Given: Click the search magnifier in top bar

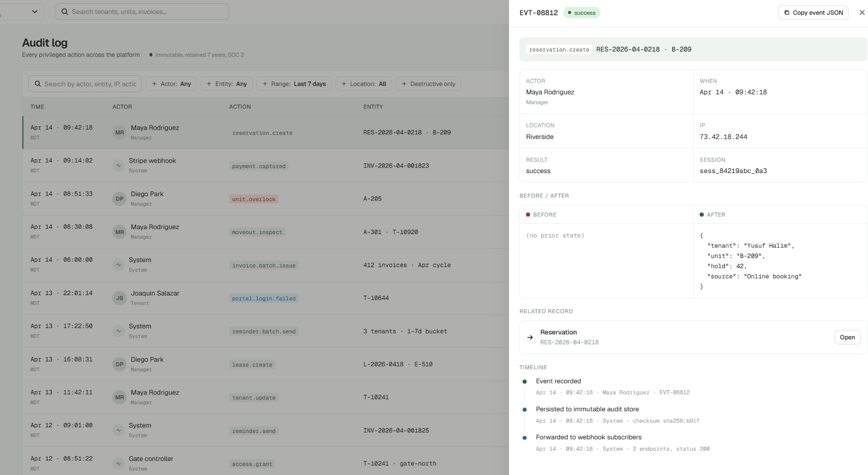Looking at the screenshot, I should (x=65, y=12).
